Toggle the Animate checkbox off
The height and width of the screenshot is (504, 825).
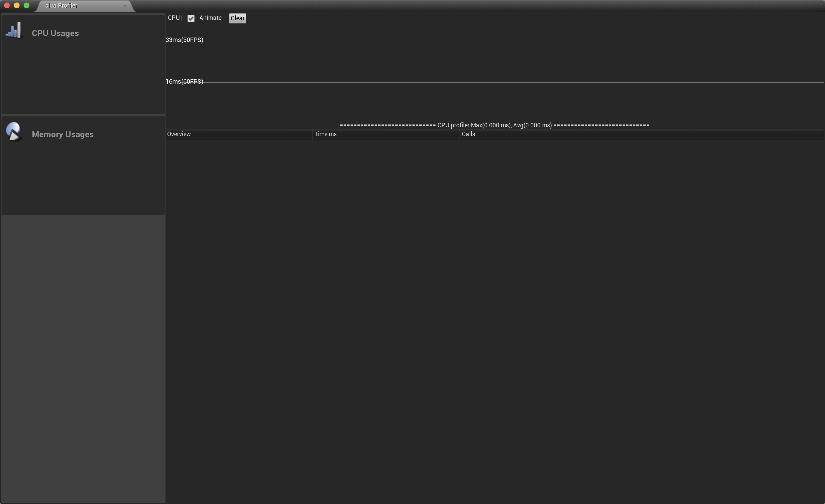(191, 18)
